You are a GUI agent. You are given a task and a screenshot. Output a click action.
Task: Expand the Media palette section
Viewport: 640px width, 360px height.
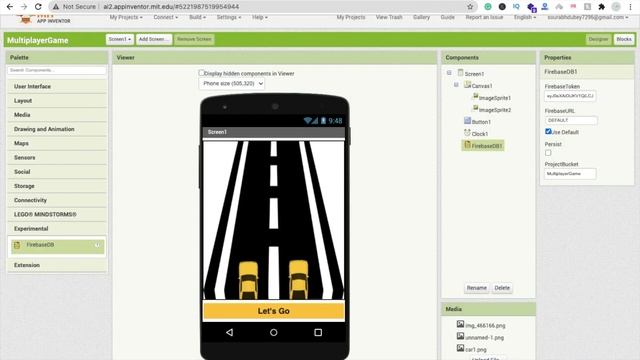point(57,115)
